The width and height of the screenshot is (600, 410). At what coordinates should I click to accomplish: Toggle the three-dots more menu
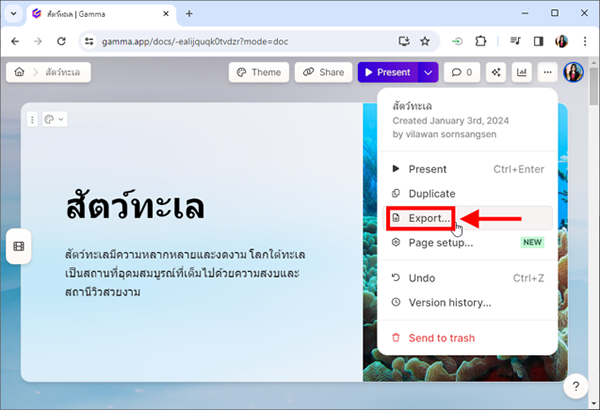pos(548,72)
